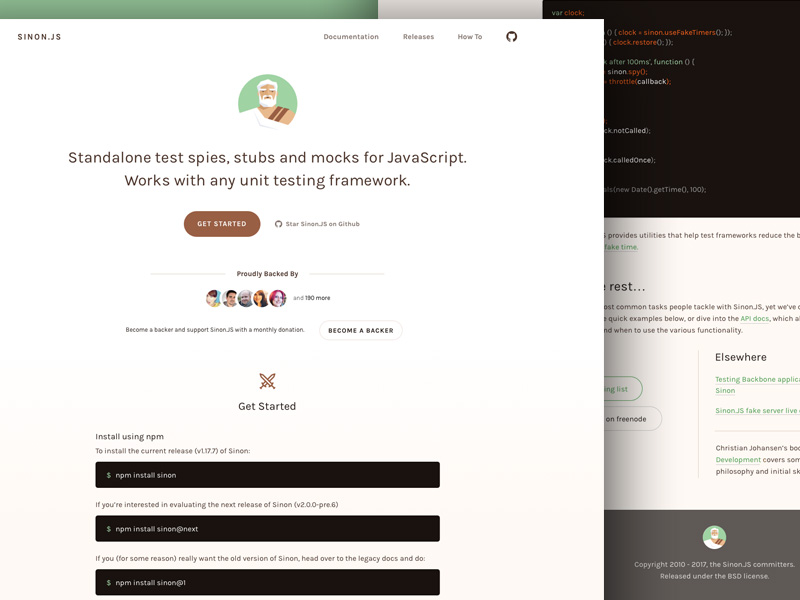
Task: Click the 'and 190 more' backers text
Action: [312, 298]
